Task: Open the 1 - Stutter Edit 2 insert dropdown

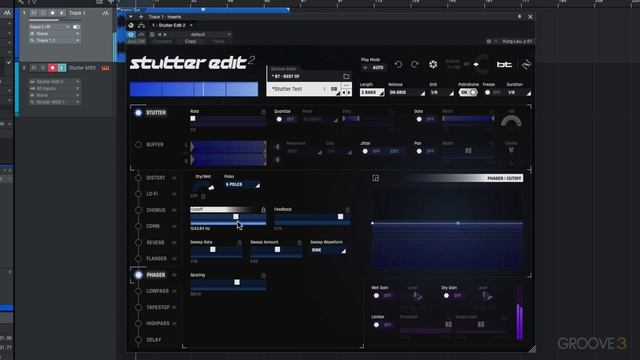Action: [x=171, y=25]
